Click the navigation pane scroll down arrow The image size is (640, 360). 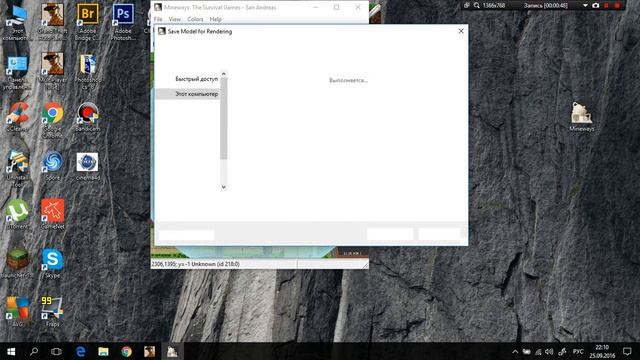[x=223, y=187]
